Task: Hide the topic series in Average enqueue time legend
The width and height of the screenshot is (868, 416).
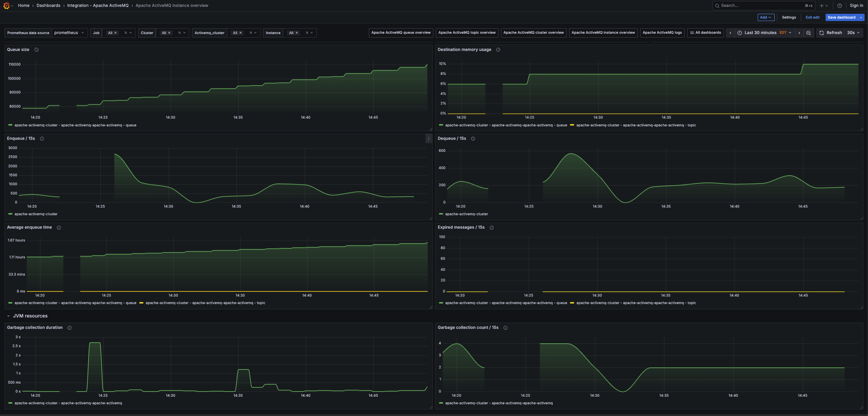Action: pyautogui.click(x=205, y=303)
